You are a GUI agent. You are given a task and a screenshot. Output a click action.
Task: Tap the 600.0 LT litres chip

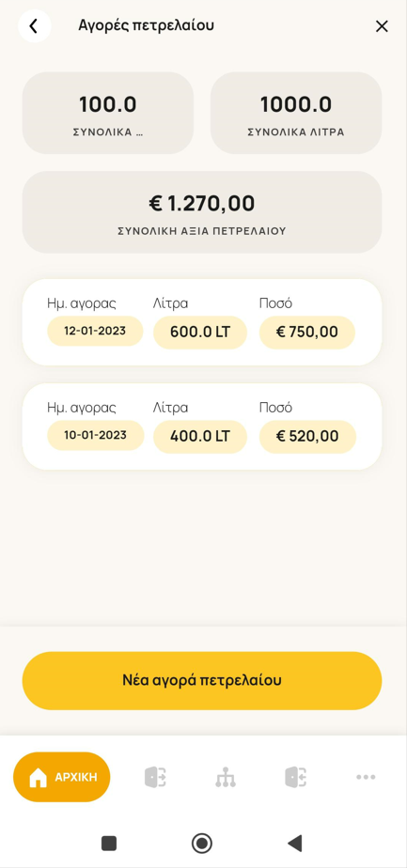tap(200, 333)
